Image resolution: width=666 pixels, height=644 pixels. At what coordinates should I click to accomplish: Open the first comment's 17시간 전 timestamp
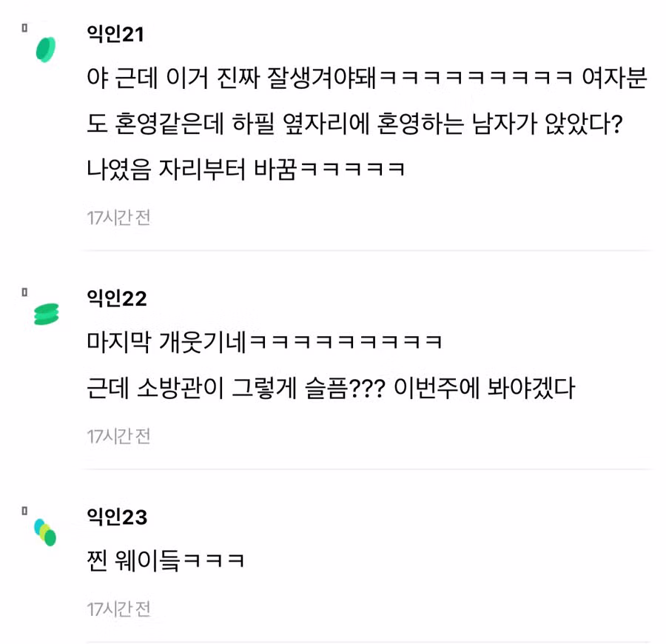119,216
